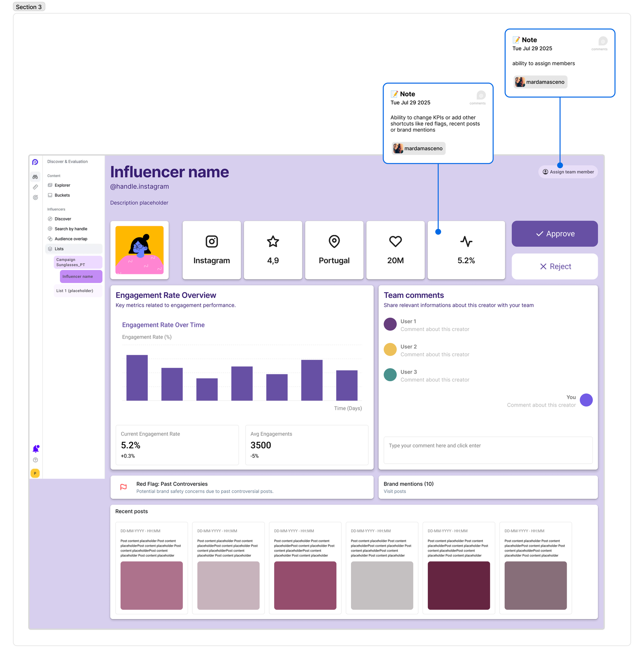The width and height of the screenshot is (644, 659).
Task: Click Assign team member button
Action: [568, 172]
